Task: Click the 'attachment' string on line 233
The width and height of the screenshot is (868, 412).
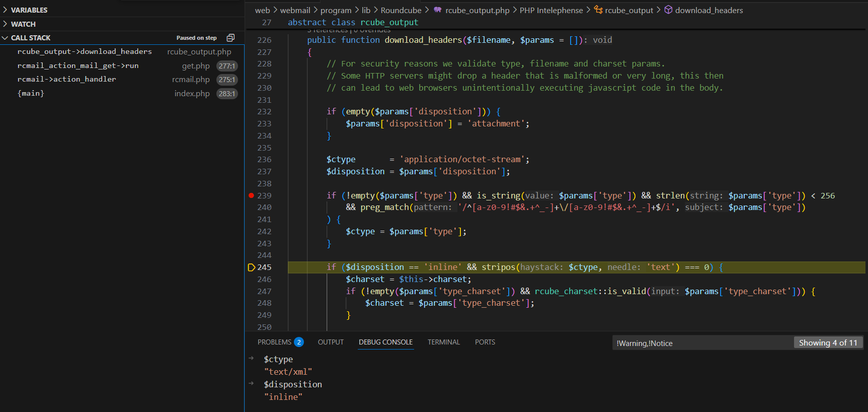Action: [496, 123]
